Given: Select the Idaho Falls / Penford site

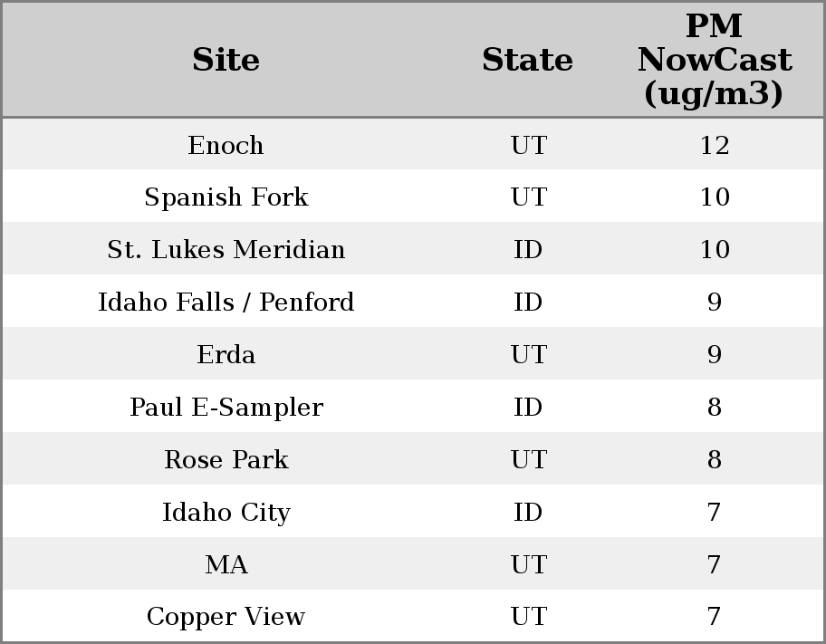Looking at the screenshot, I should [226, 302].
